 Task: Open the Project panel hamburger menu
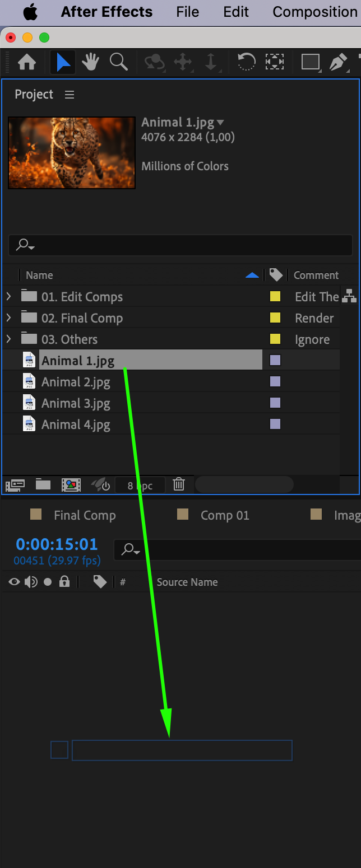(70, 95)
